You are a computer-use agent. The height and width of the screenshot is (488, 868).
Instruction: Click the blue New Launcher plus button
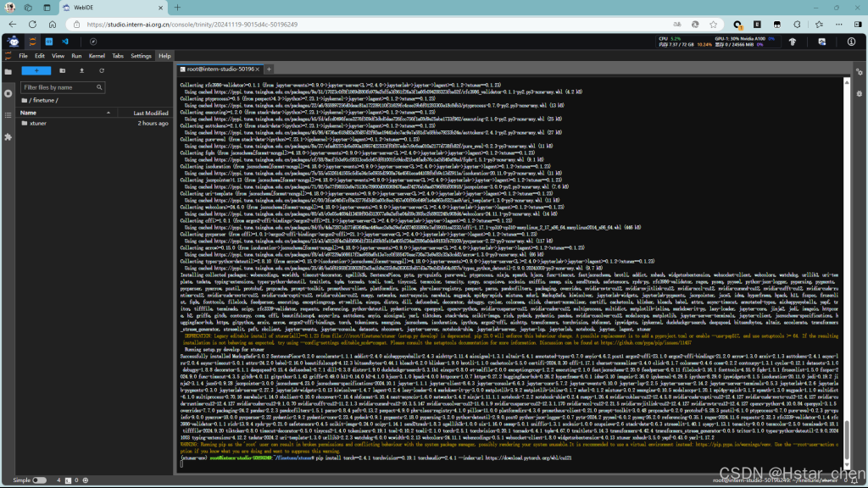pyautogui.click(x=36, y=71)
